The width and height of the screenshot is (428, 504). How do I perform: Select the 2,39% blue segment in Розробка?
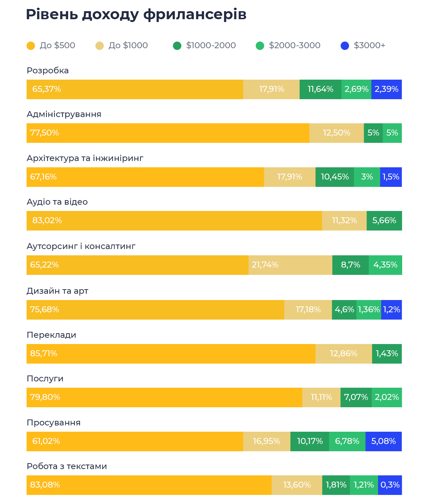pyautogui.click(x=386, y=89)
